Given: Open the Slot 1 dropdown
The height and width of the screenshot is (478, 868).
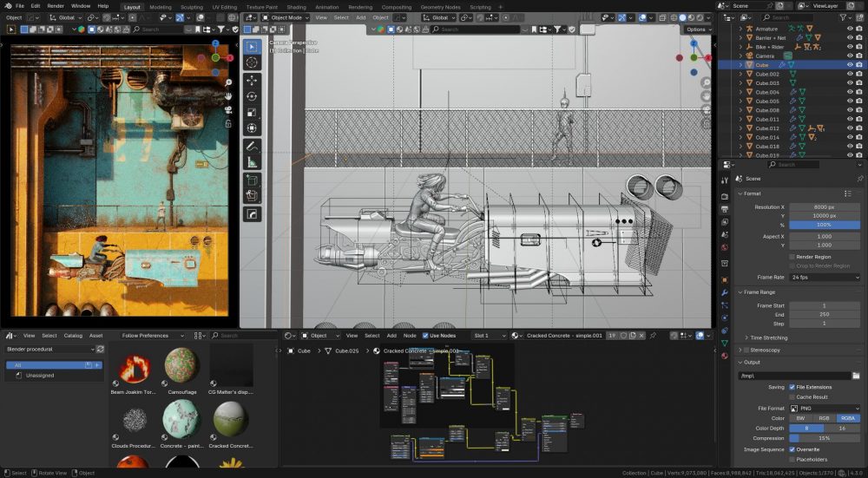Looking at the screenshot, I should (x=489, y=335).
